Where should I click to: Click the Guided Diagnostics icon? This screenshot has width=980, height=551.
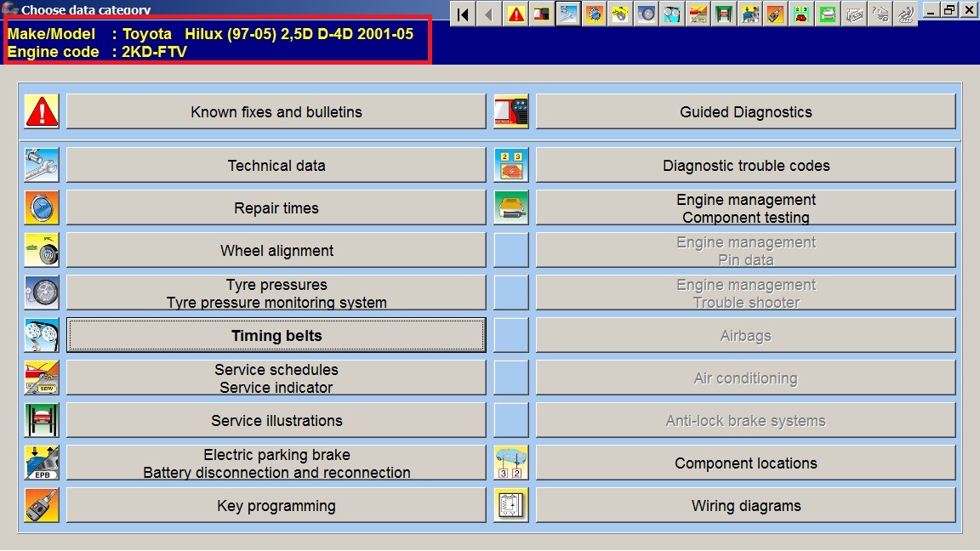tap(511, 111)
